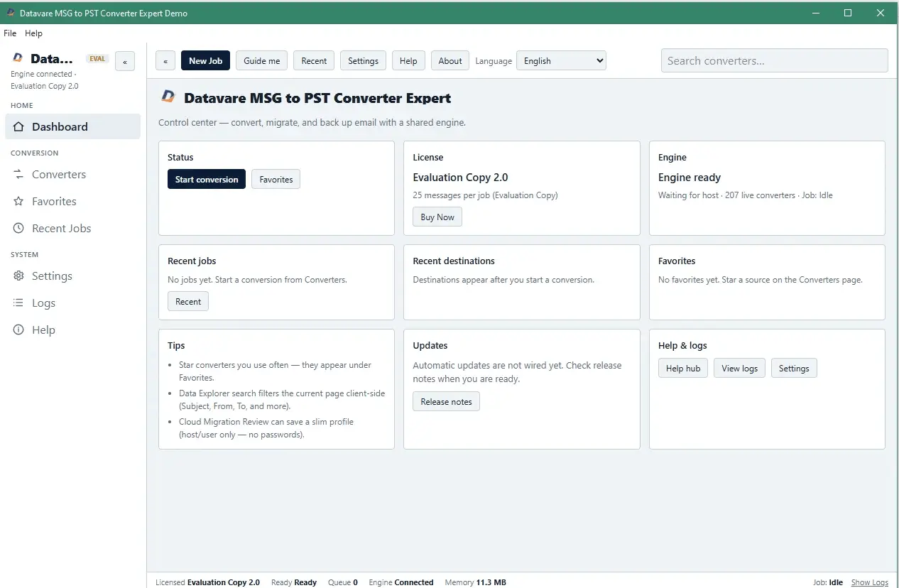Click the "Memory 11.3 MB" status entry
This screenshot has height=588, width=899.
[x=476, y=582]
